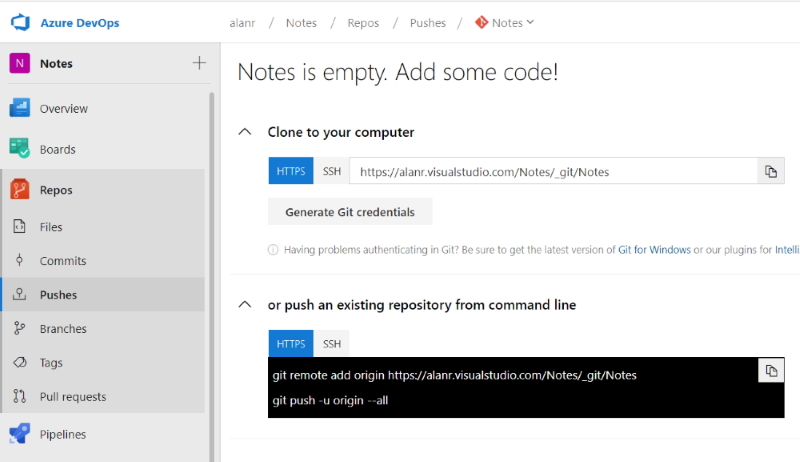Viewport: 800px width, 462px height.
Task: Copy the git push commands
Action: [770, 371]
